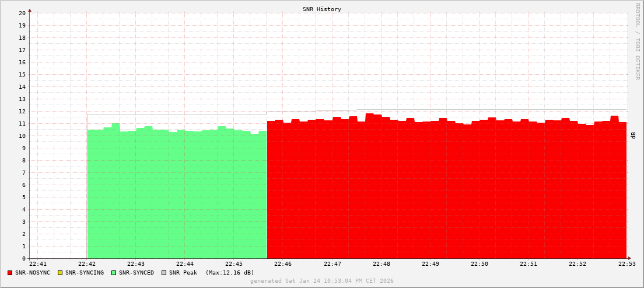This screenshot has height=288, width=644.
Task: Click the 22:53 time axis label
Action: point(626,264)
